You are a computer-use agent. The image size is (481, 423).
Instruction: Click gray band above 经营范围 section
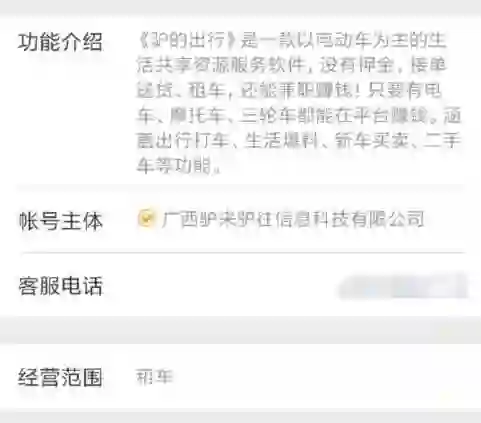240,330
